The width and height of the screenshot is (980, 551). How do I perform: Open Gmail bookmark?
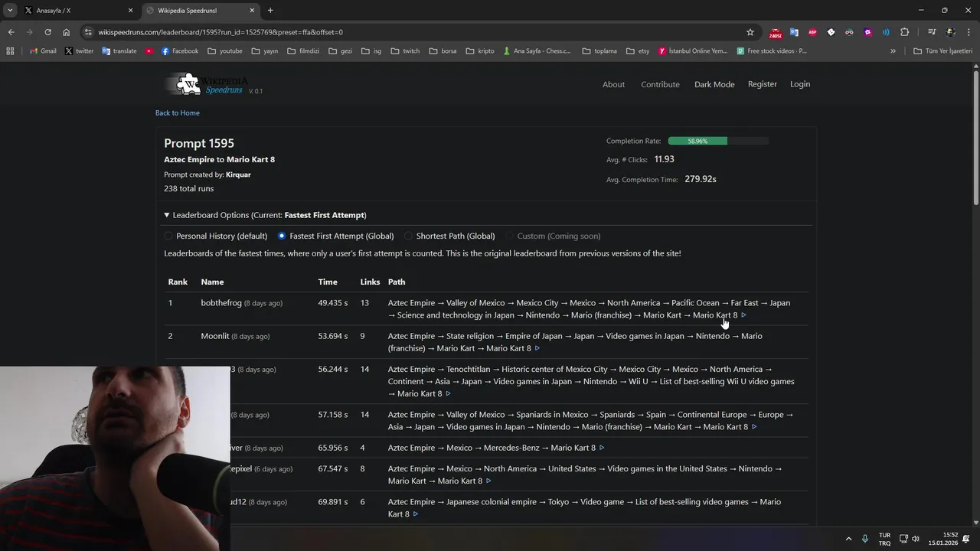(43, 51)
